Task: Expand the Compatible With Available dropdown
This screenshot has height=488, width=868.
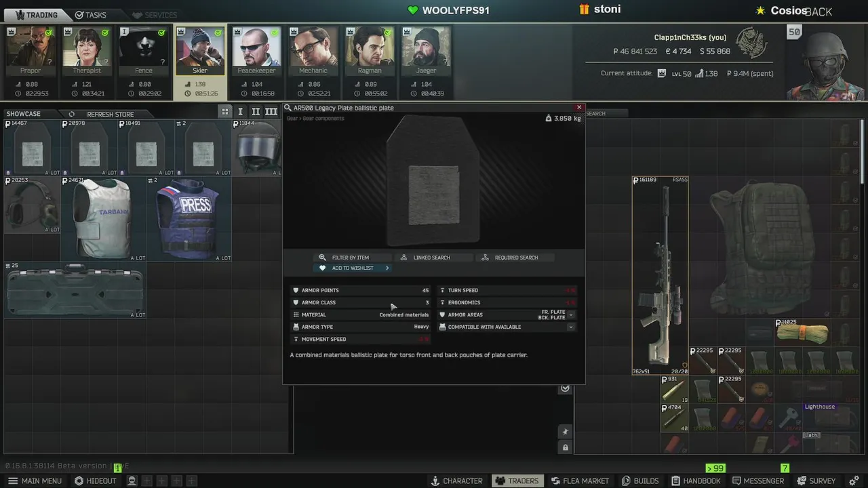Action: (571, 327)
